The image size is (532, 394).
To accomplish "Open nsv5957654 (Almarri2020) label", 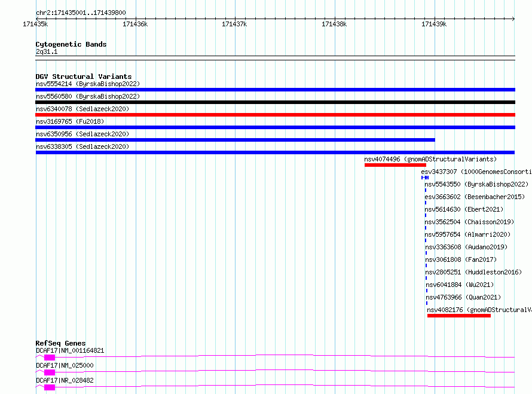I will coord(467,234).
